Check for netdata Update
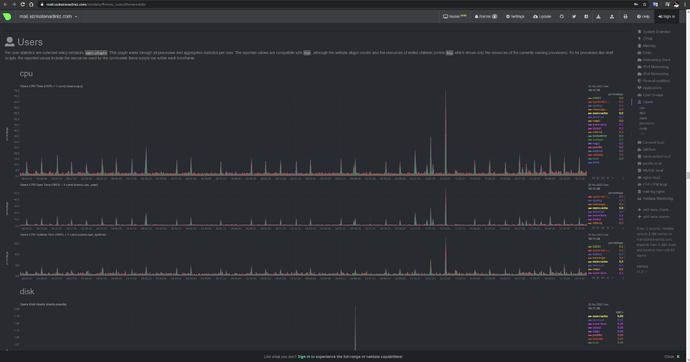Screen dimensions: 690x362 (542, 16)
